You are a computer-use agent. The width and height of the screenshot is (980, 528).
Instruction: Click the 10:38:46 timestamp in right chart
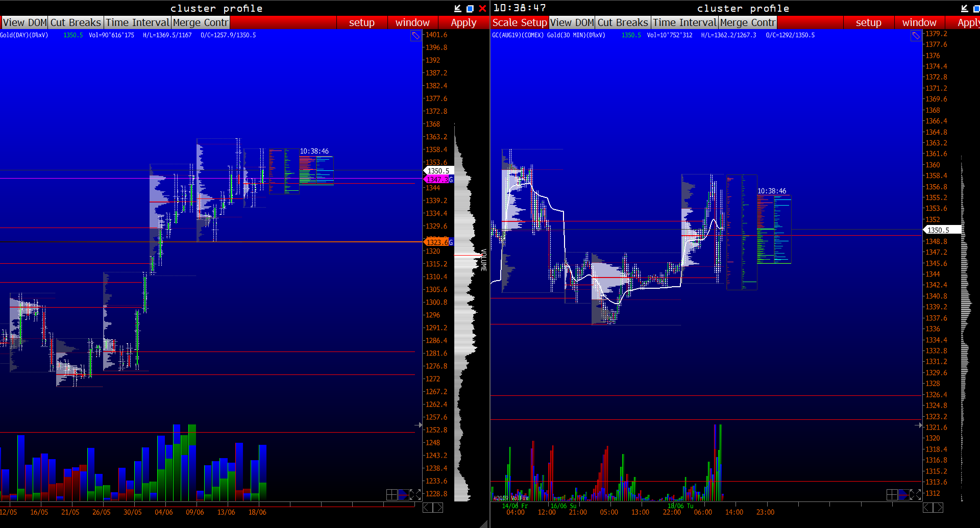tap(772, 191)
